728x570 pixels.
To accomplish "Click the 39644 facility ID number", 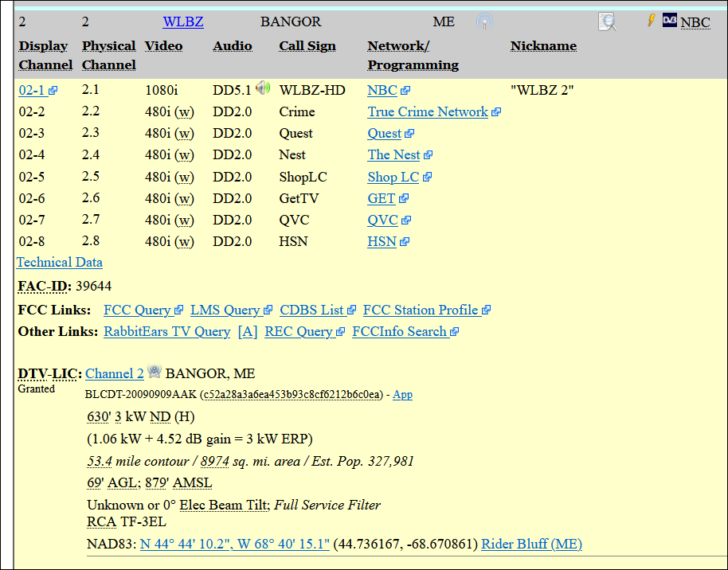I will 93,287.
